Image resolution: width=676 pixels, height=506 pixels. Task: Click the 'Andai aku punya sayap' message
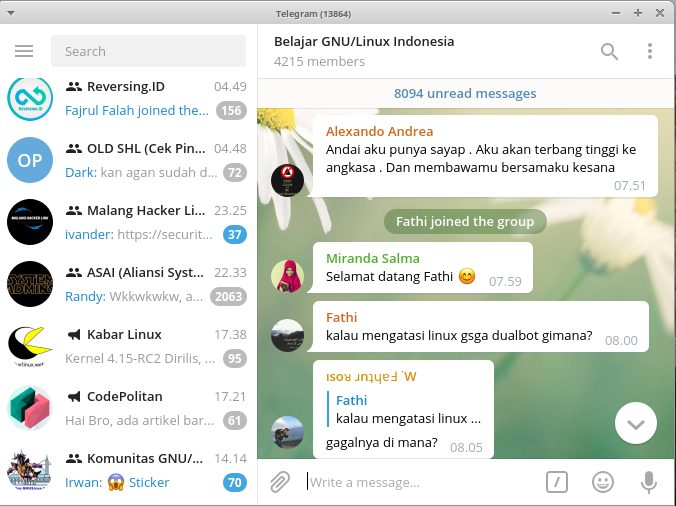pos(481,158)
